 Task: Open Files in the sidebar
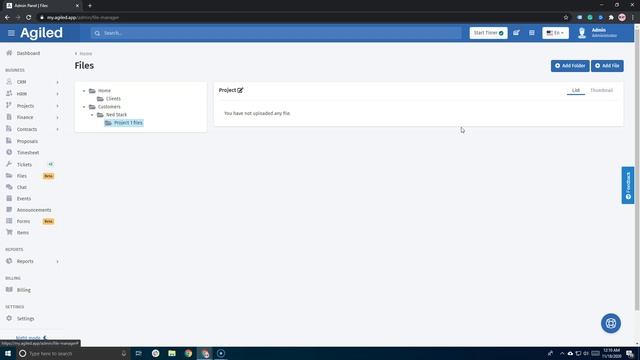click(x=22, y=176)
